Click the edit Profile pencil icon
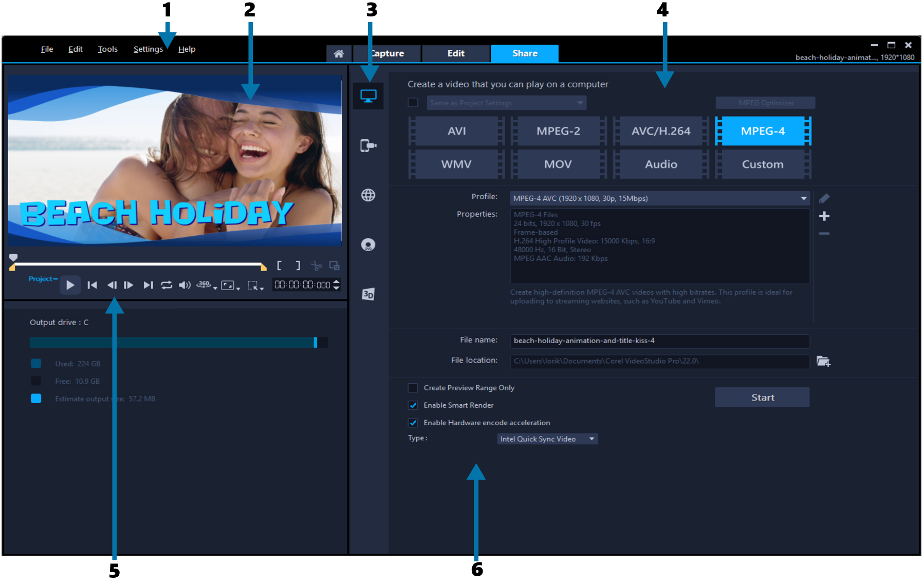Image resolution: width=924 pixels, height=586 pixels. (824, 197)
